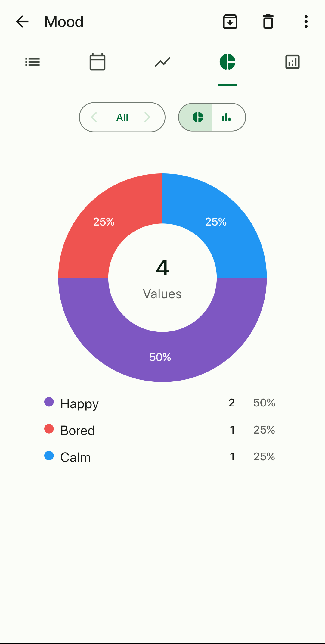The height and width of the screenshot is (644, 325).
Task: Open the bar chart frequency view
Action: click(x=292, y=62)
